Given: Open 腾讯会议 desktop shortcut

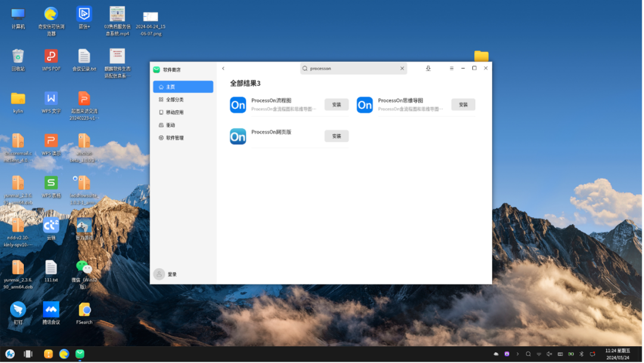Looking at the screenshot, I should (51, 309).
